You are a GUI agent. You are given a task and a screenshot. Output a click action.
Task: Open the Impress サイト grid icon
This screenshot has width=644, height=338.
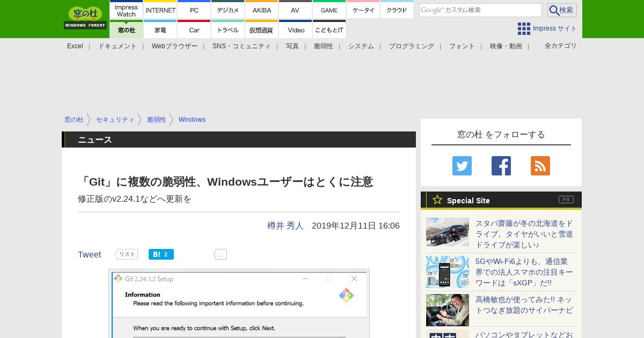pyautogui.click(x=524, y=28)
